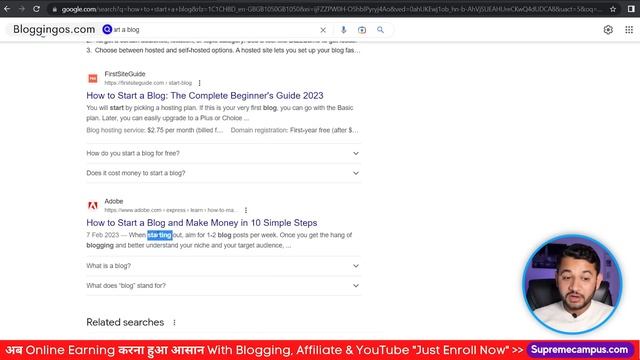Bookmark page with the star icon

tap(613, 9)
